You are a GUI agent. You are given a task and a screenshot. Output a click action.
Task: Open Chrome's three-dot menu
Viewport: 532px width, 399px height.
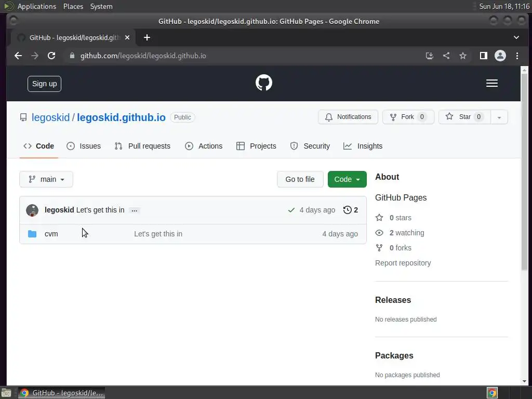click(517, 56)
